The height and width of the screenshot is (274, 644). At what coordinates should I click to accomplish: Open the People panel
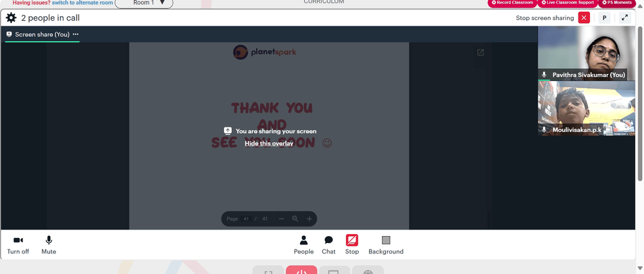pos(303,245)
